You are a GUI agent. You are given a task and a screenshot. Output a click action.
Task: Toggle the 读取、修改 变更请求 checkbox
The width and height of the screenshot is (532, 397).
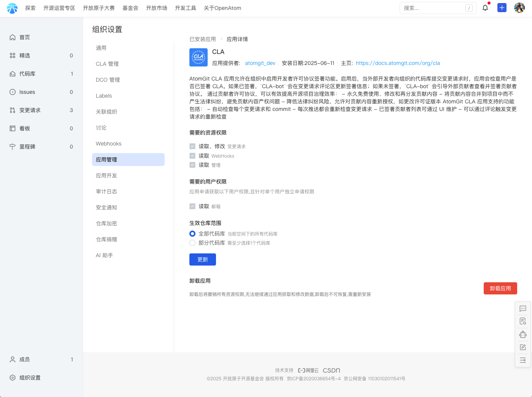(192, 146)
